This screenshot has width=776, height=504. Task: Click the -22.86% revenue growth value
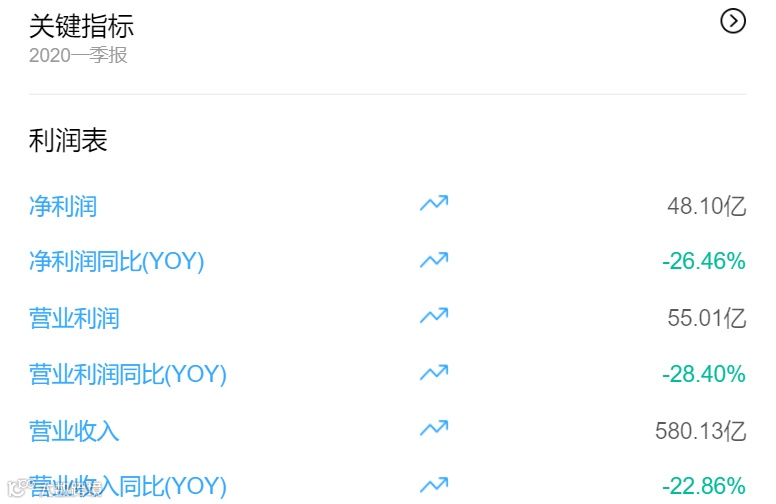(704, 486)
